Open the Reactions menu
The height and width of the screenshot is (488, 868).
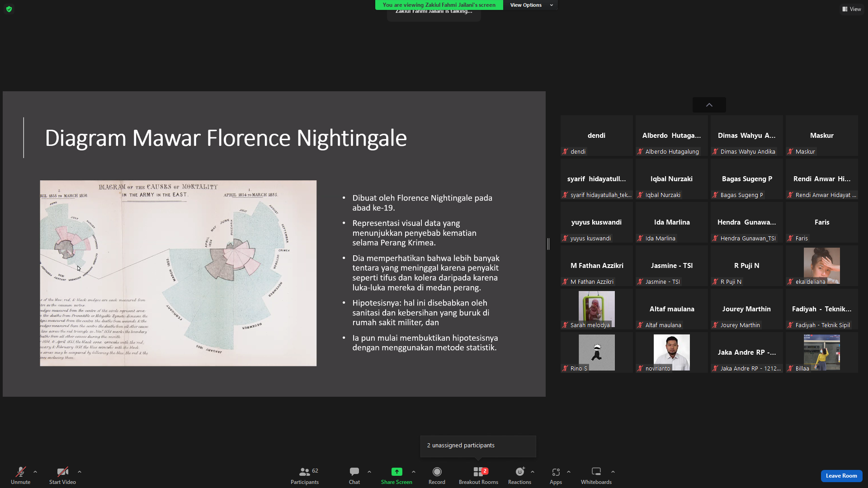coord(519,475)
